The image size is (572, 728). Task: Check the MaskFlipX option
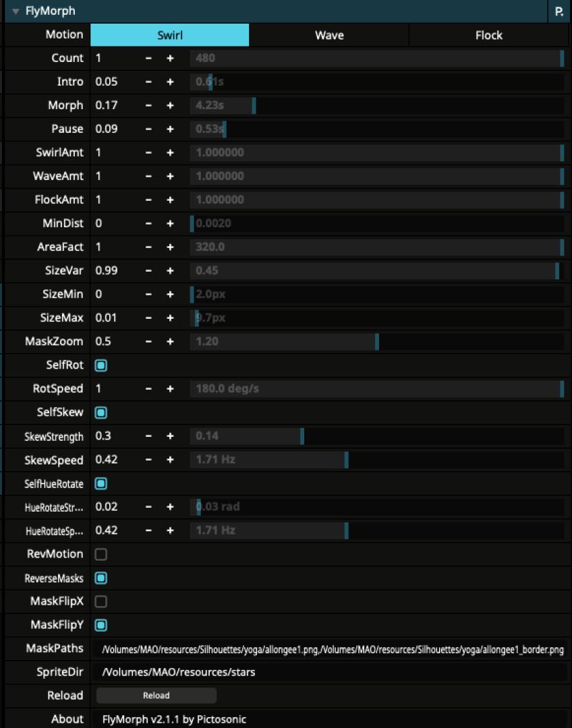(x=101, y=601)
